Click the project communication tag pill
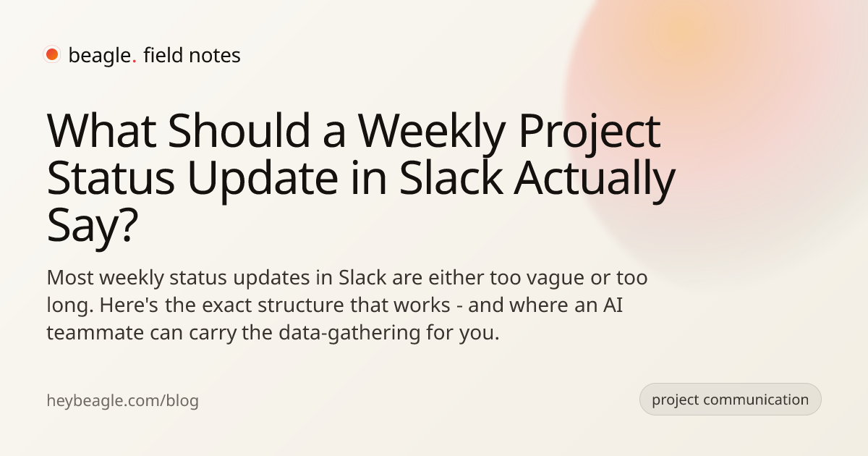The image size is (868, 456). pos(730,400)
